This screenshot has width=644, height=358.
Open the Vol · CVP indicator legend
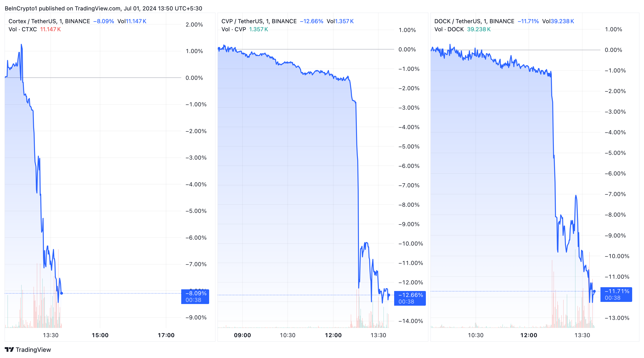coord(245,29)
